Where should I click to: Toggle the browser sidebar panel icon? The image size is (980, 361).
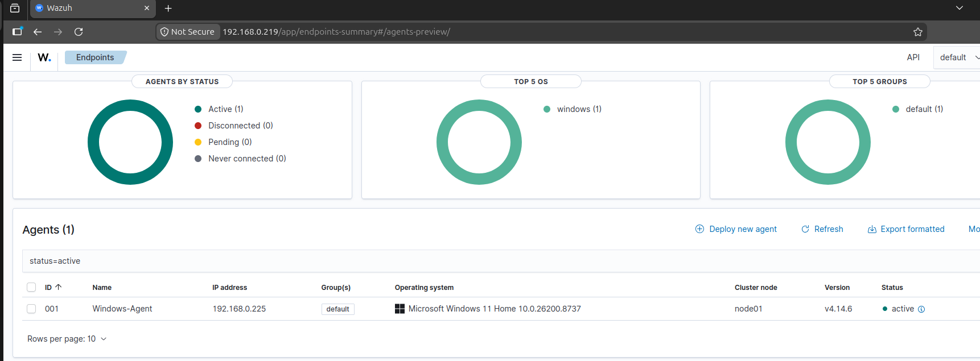pyautogui.click(x=17, y=32)
